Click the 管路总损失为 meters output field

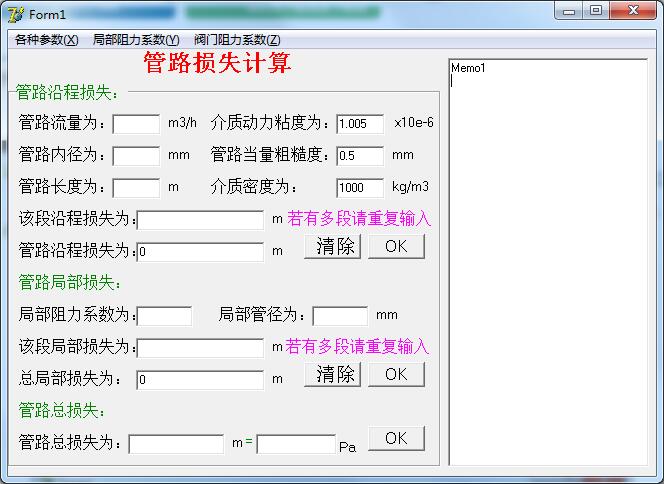[176, 444]
